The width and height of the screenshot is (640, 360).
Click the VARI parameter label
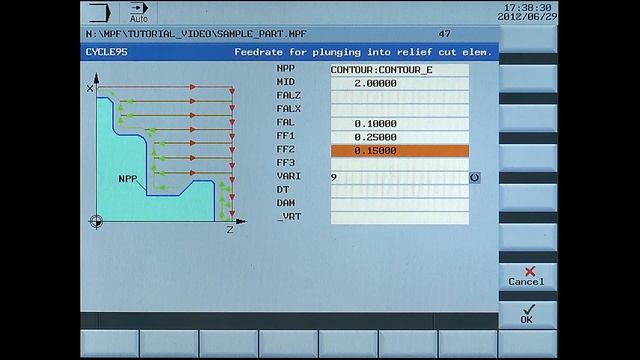pos(289,176)
